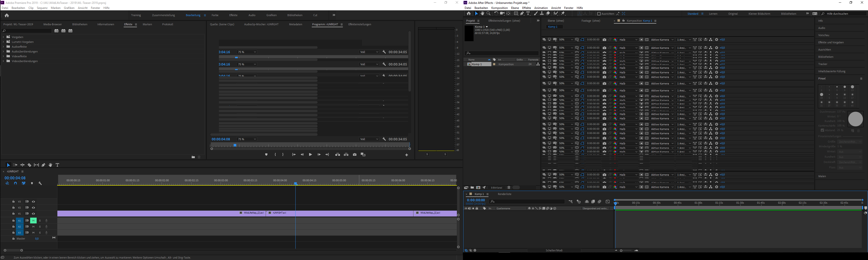This screenshot has width=868, height=260.
Task: Select the Zoom tool in After Effects toolbar
Action: coord(488,13)
